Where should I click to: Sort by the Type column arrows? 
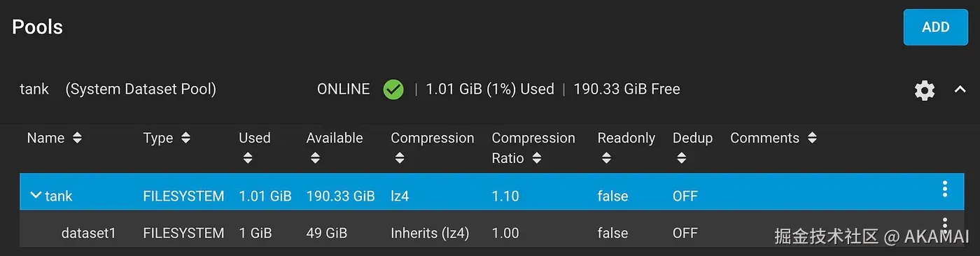185,138
